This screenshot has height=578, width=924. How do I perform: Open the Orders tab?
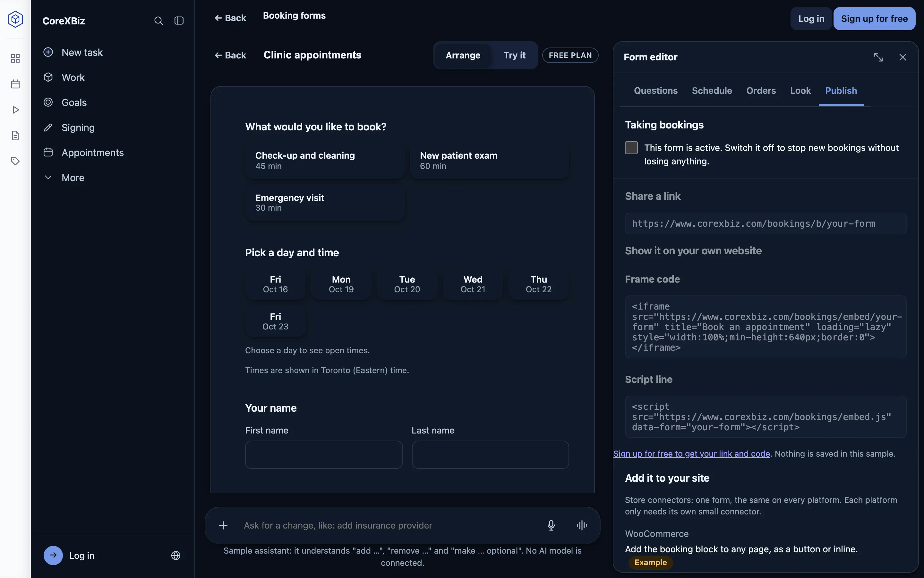coord(761,91)
